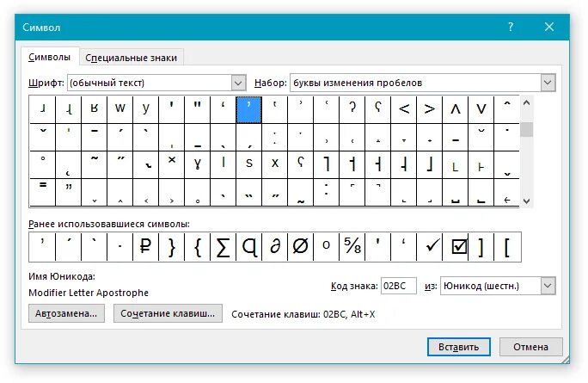
Task: Focus the Код знака field showing 02BC
Action: coord(399,286)
